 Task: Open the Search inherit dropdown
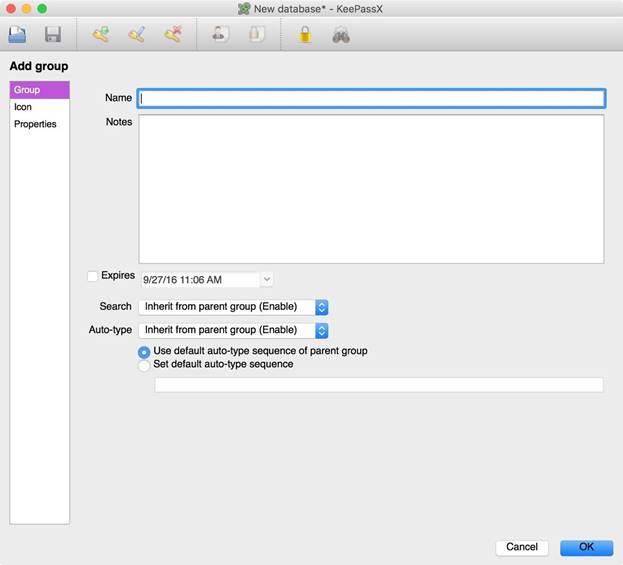click(x=322, y=307)
